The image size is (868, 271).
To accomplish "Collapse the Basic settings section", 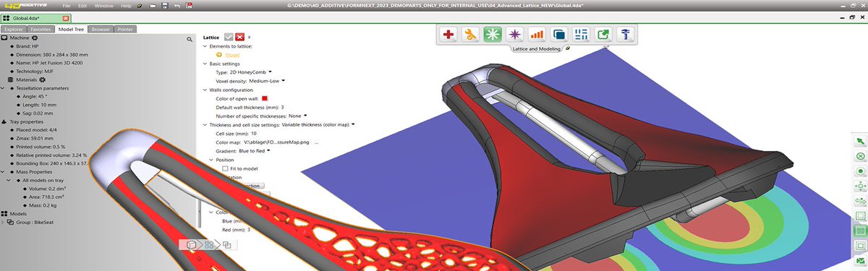I will pos(205,63).
